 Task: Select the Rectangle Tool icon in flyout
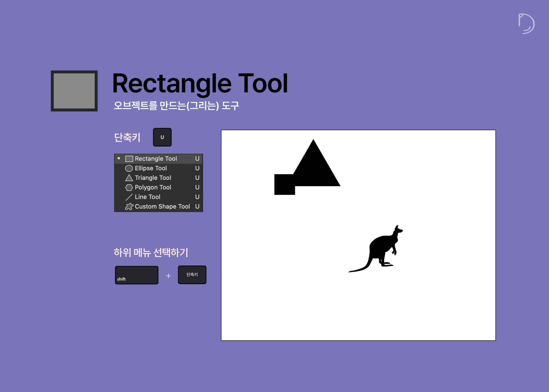(x=129, y=158)
